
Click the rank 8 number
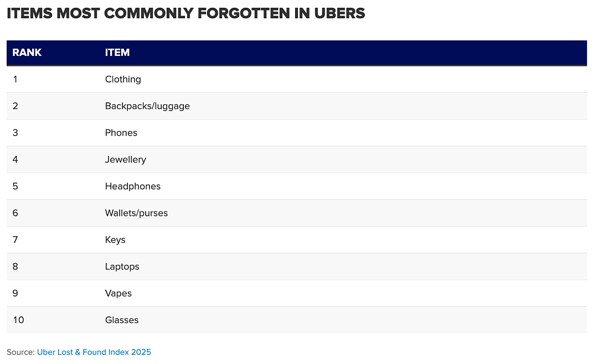click(16, 267)
